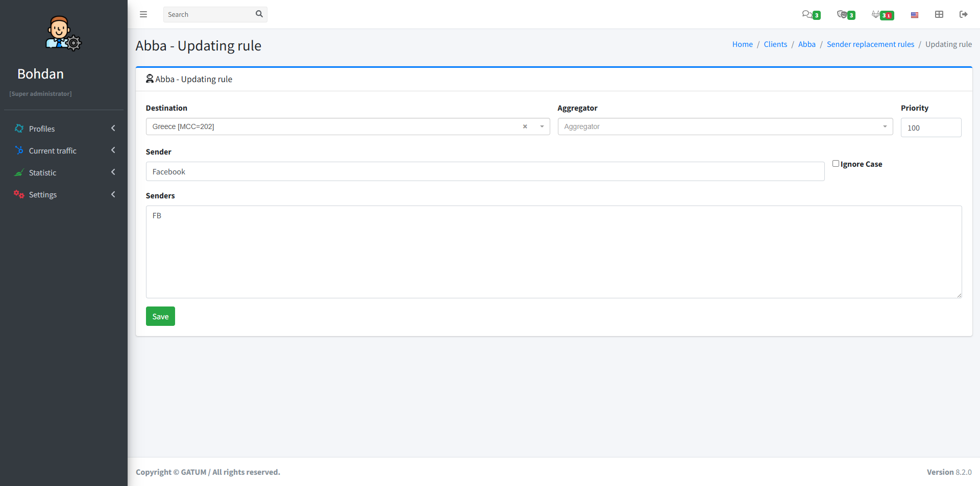Screen dimensions: 980x486
Task: Enable the Ignore Case checkbox
Action: coord(836,164)
